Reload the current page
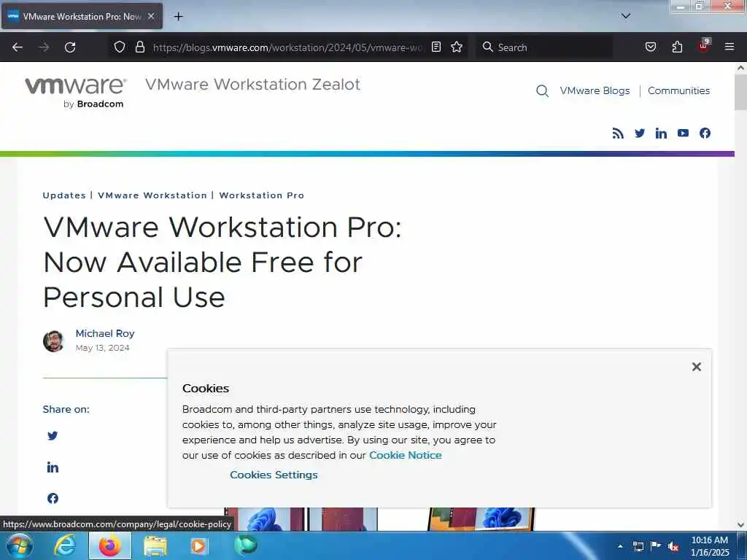Viewport: 747px width, 560px height. 70,47
